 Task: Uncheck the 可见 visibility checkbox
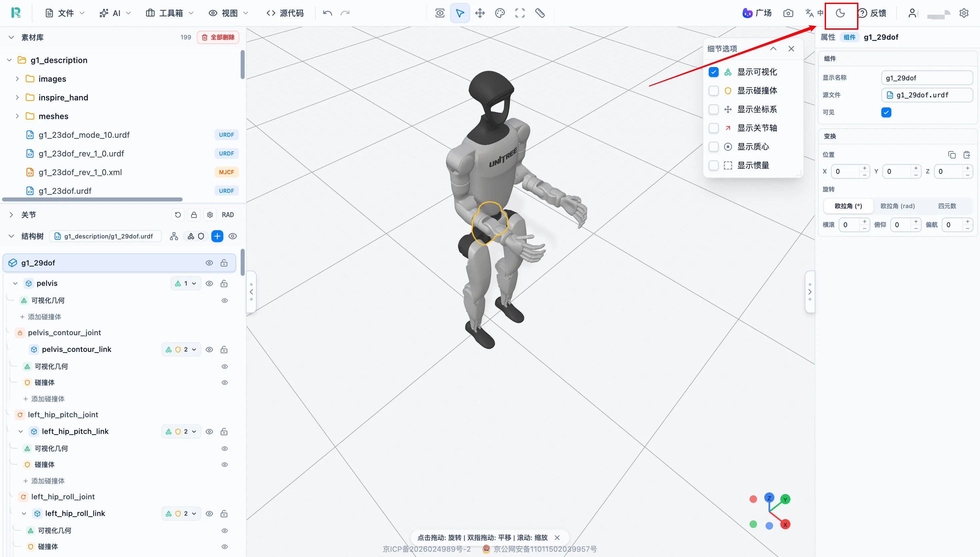point(886,112)
